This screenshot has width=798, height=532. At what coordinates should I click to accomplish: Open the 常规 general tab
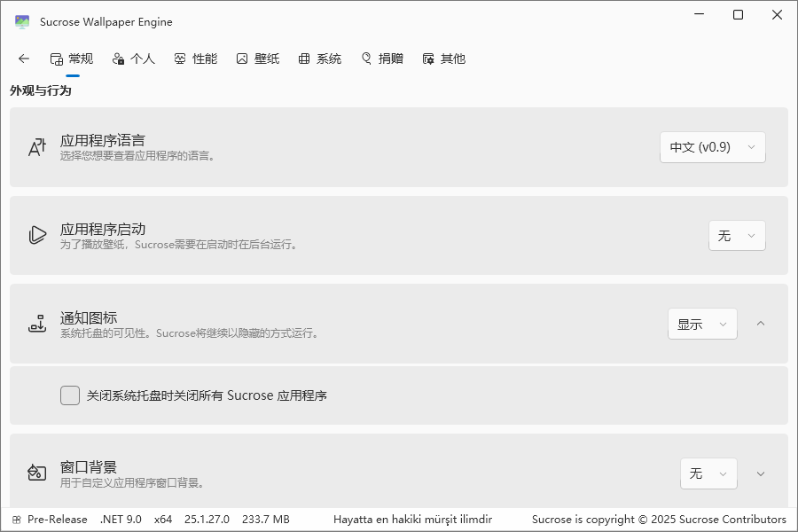(72, 59)
